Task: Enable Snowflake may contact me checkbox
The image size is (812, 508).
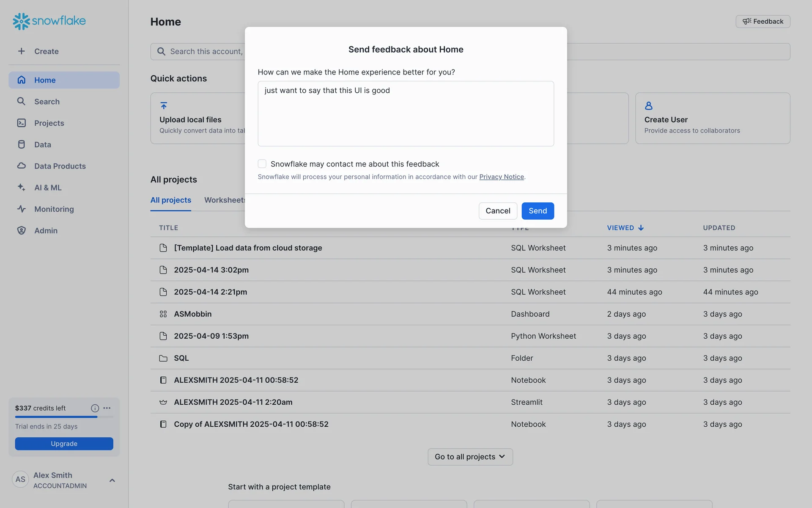Action: pyautogui.click(x=262, y=164)
